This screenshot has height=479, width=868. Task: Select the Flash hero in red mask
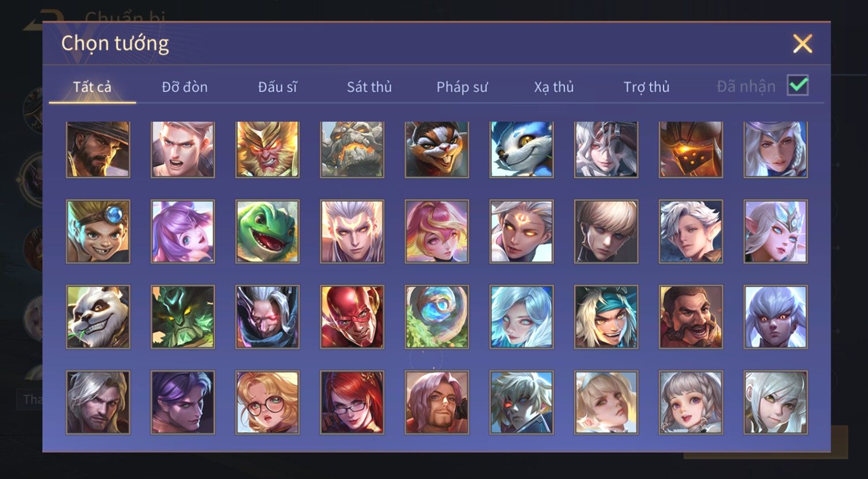[x=352, y=317]
